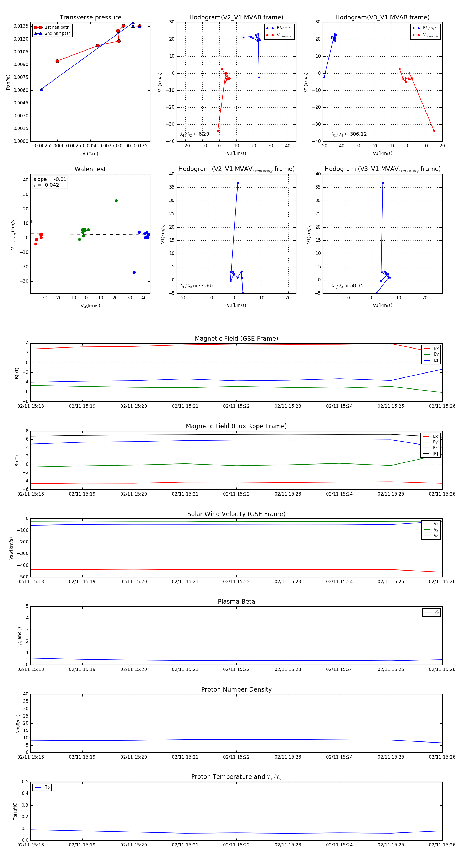Click the 'WalenTest' plot title

click(x=90, y=169)
